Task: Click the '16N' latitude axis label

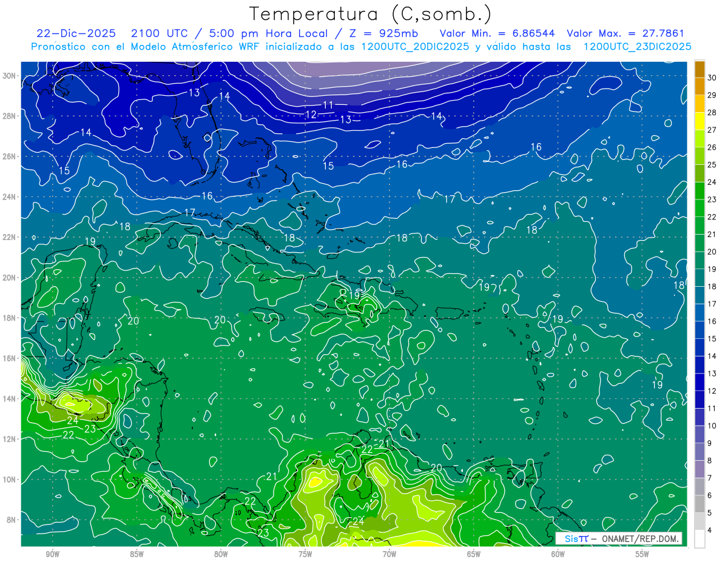Action: pyautogui.click(x=10, y=358)
